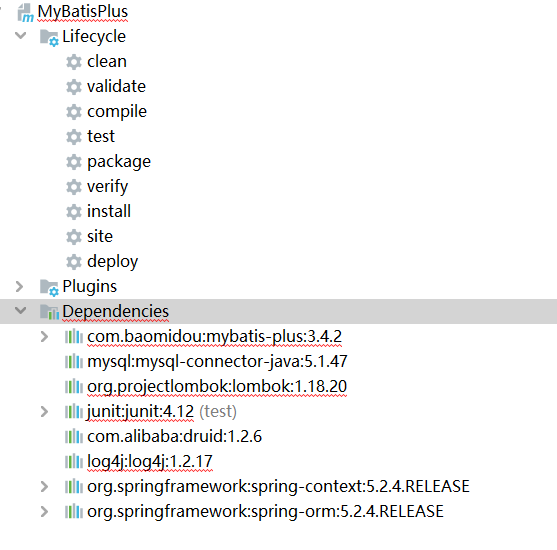
Task: Select the site lifecycle phase
Action: click(x=100, y=236)
